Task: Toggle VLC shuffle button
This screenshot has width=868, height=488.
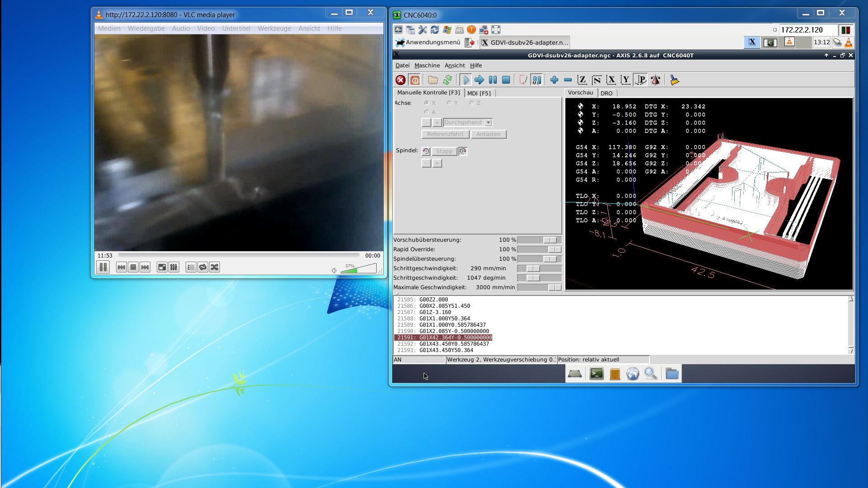Action: [215, 267]
